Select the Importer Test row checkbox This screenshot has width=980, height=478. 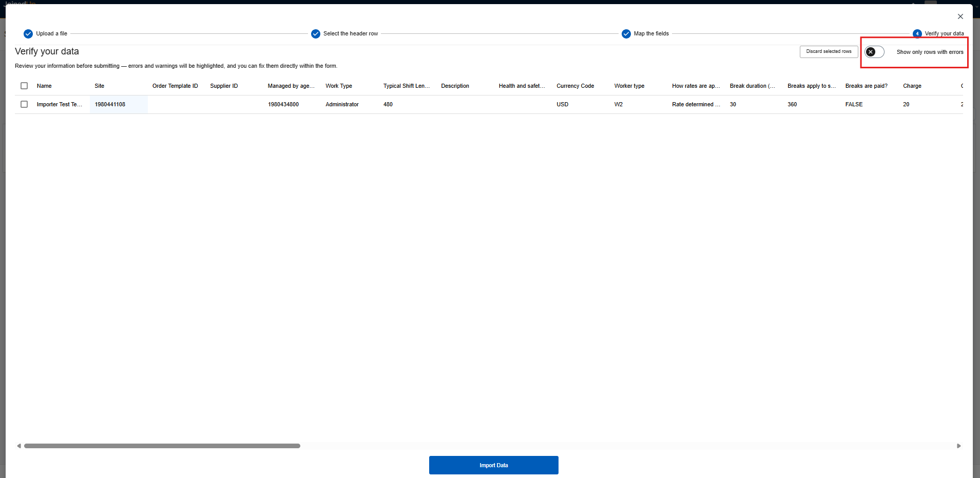click(x=24, y=104)
